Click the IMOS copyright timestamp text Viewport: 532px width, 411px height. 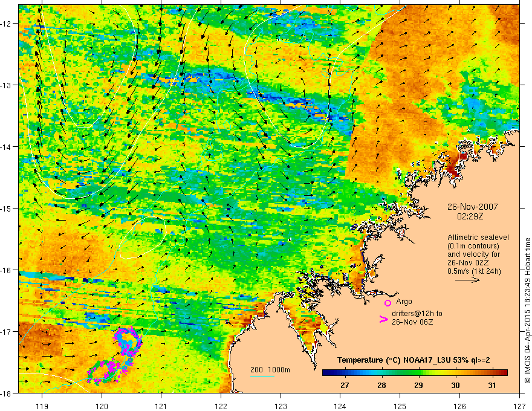click(x=527, y=310)
